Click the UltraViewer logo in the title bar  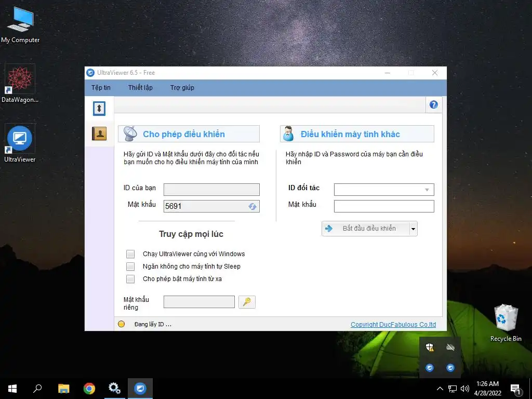tap(90, 73)
